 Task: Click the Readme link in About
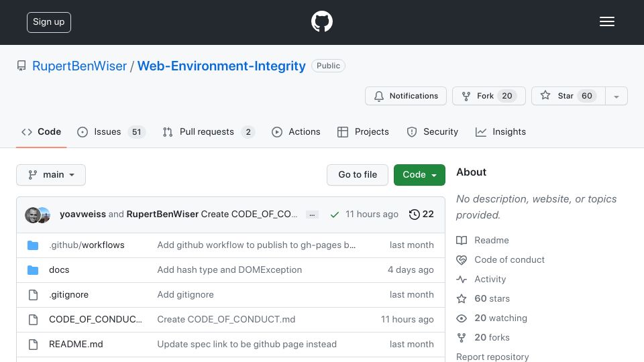tap(492, 240)
